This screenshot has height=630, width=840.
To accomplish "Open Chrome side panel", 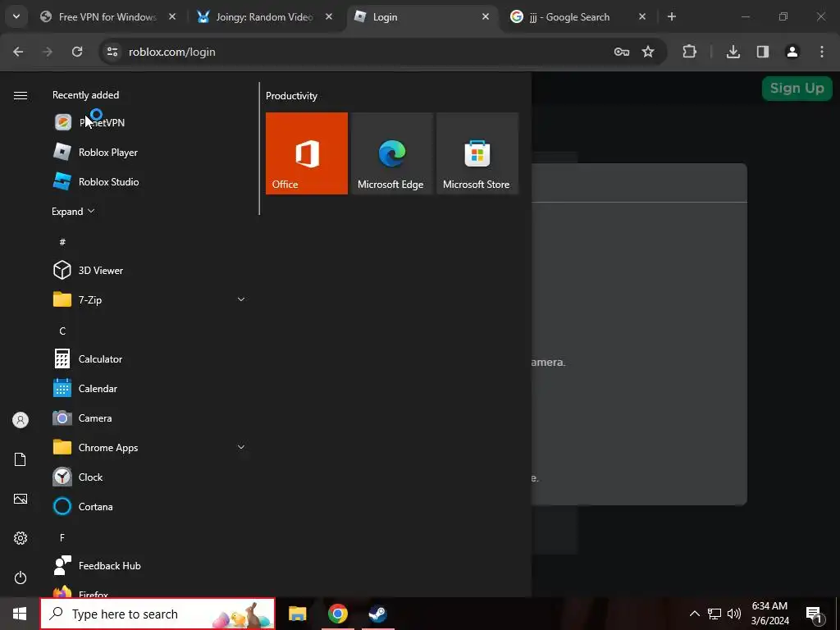I will click(763, 52).
